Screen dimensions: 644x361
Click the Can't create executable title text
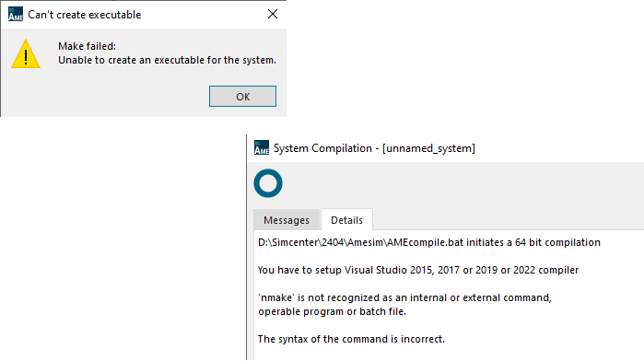pos(85,15)
